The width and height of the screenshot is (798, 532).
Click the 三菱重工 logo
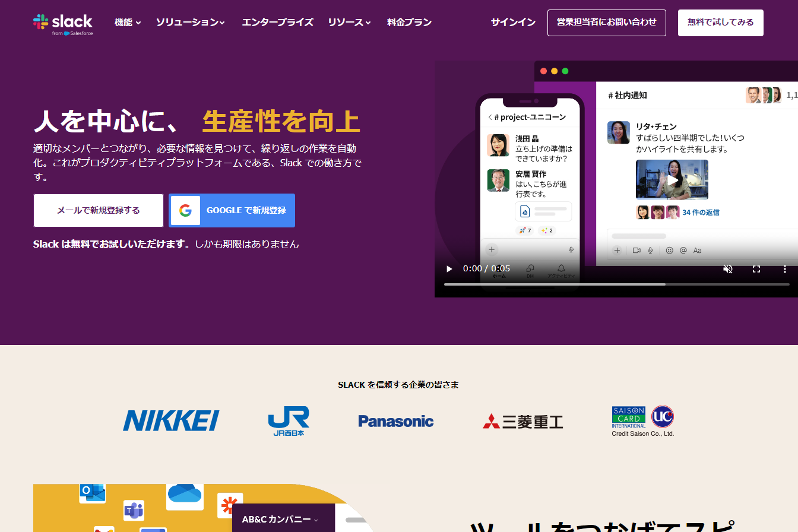(522, 422)
